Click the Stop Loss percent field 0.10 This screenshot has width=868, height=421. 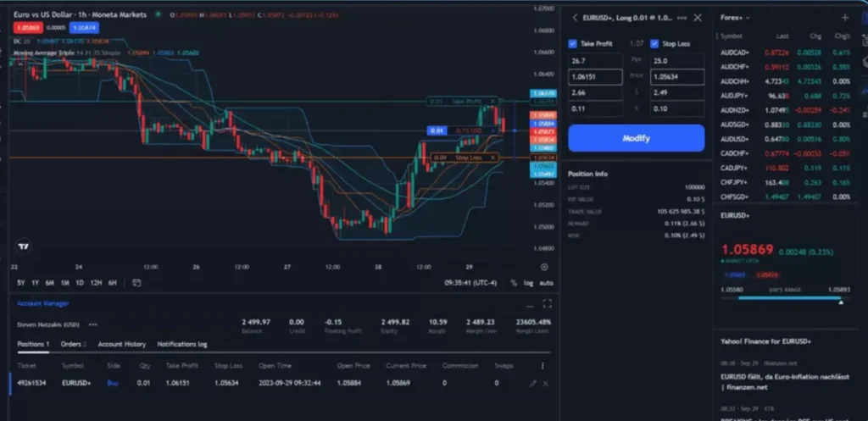click(677, 109)
